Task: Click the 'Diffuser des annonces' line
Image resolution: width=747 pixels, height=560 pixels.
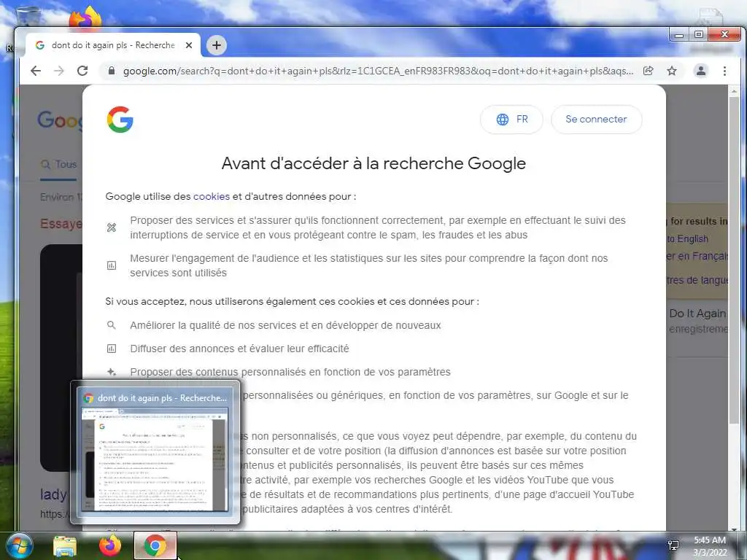Action: 239,349
